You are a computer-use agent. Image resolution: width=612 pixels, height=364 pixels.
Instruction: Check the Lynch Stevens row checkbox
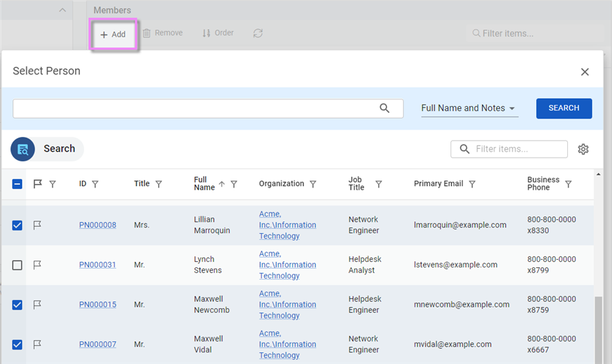point(17,265)
